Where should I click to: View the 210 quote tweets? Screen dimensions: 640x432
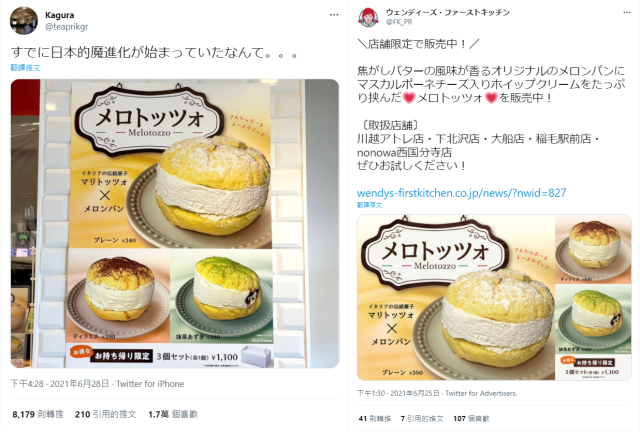[x=105, y=414]
